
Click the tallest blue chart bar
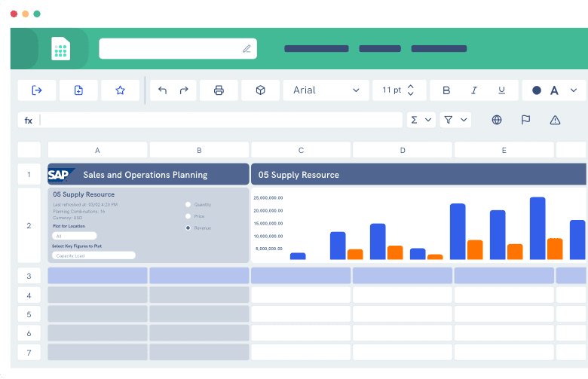[537, 228]
